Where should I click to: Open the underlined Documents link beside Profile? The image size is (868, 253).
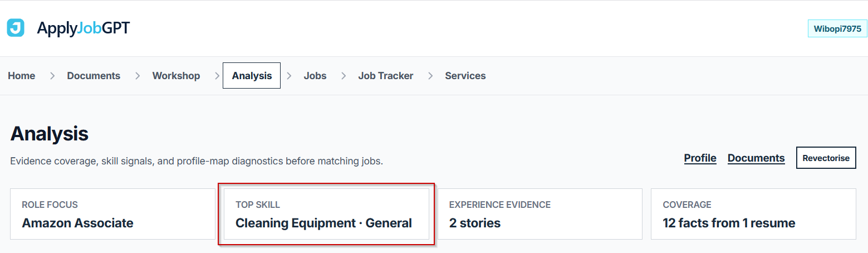tap(756, 158)
